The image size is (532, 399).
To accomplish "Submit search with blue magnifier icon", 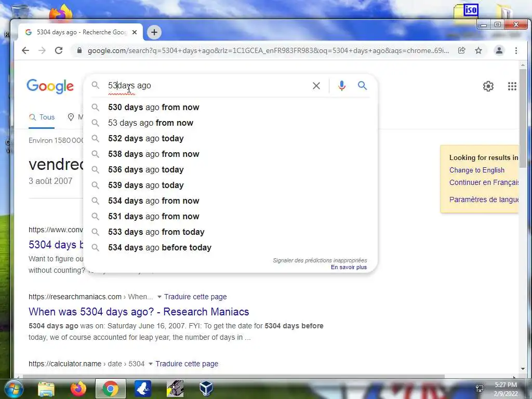I will [x=362, y=86].
